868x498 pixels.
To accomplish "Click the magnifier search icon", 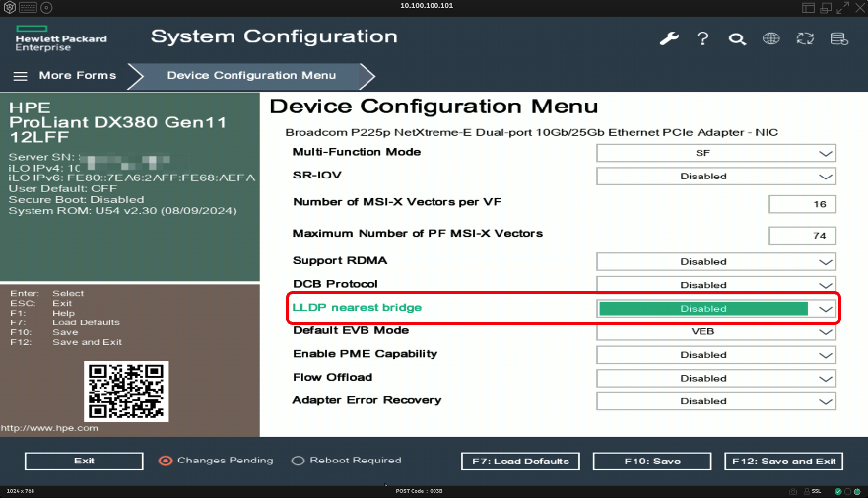I will [x=737, y=38].
